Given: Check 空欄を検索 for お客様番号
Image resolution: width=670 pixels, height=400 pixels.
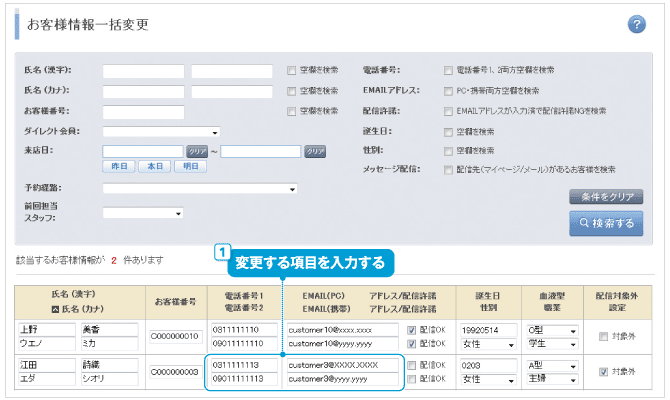Looking at the screenshot, I should pyautogui.click(x=291, y=112).
